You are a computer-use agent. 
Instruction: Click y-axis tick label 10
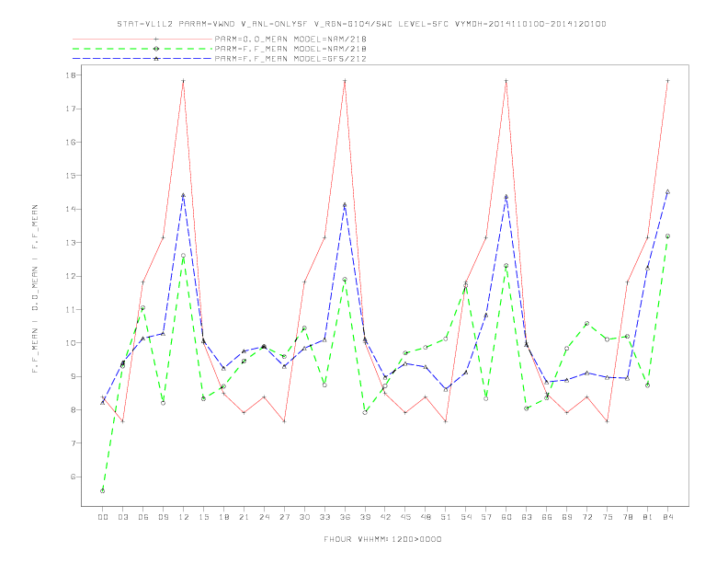click(x=70, y=343)
